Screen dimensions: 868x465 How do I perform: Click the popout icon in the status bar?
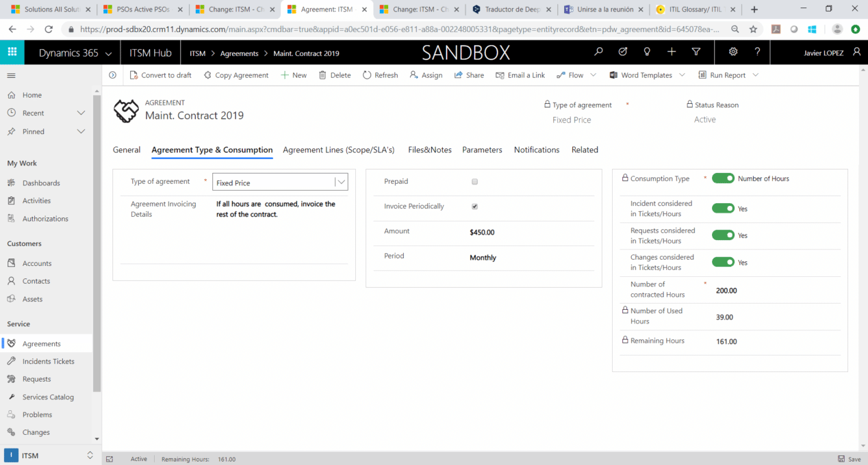tap(110, 459)
